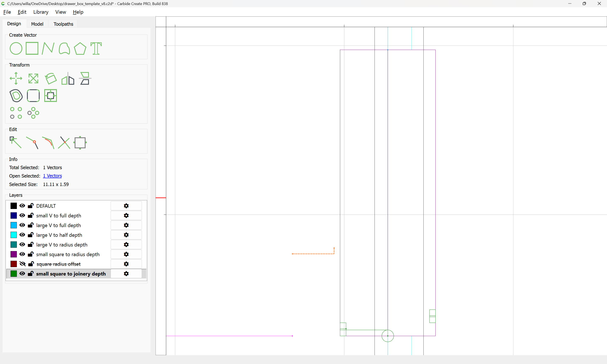
Task: Choose the Polyline drawing tool
Action: [x=48, y=48]
